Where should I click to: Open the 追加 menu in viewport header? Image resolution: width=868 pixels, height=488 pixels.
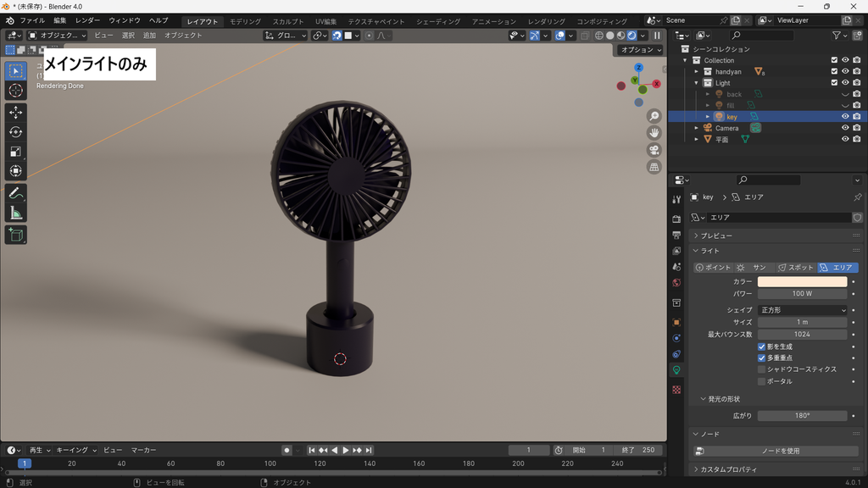tap(149, 36)
